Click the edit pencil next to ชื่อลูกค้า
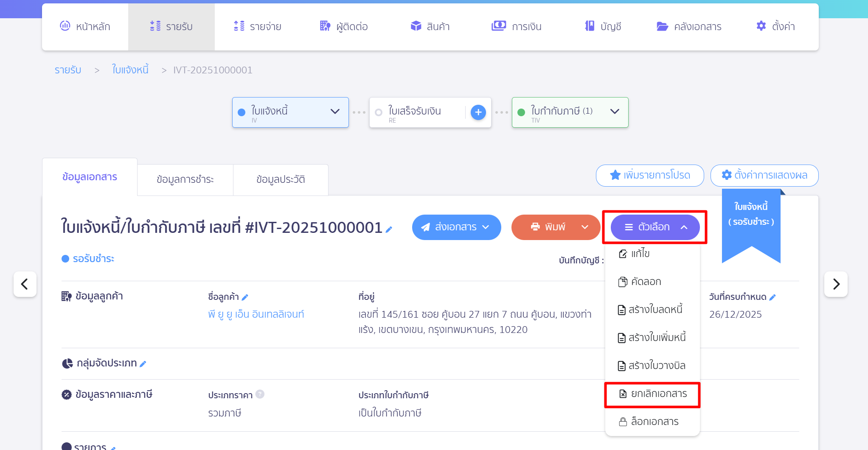The width and height of the screenshot is (868, 450). coord(245,297)
